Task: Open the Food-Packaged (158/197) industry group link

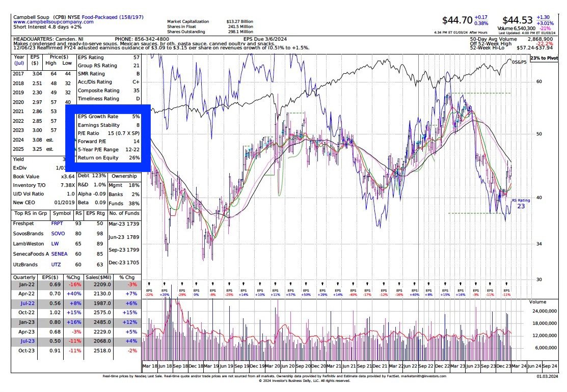Action: [113, 17]
